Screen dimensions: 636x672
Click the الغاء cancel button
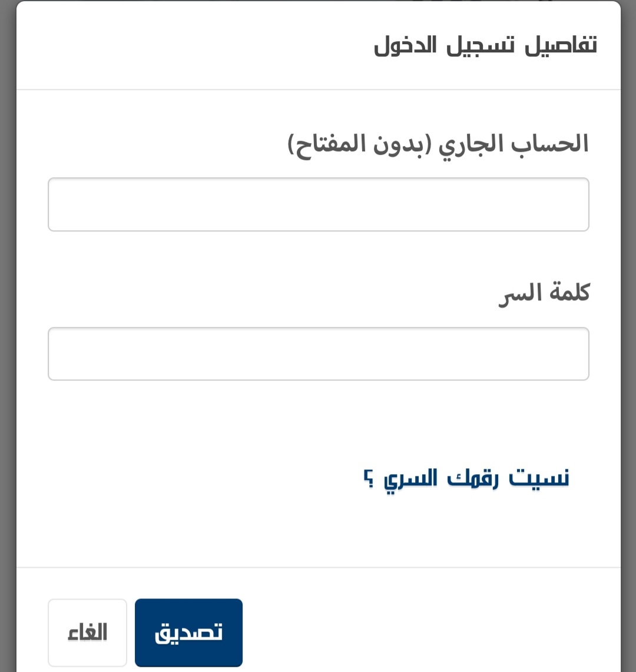coord(87,633)
